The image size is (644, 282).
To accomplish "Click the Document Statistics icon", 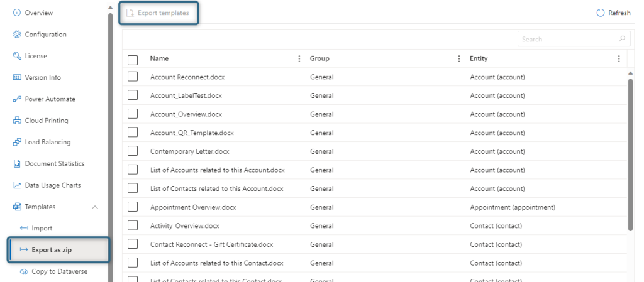I will [17, 163].
